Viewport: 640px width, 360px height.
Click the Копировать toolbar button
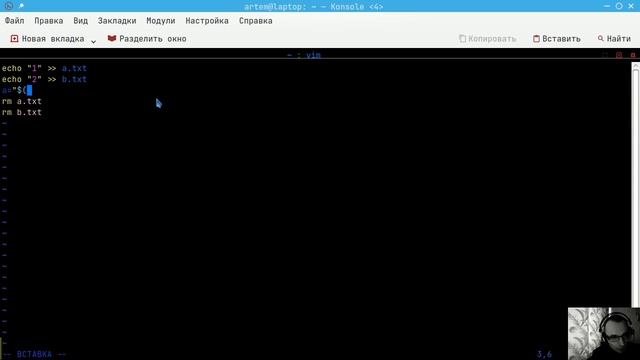coord(488,39)
